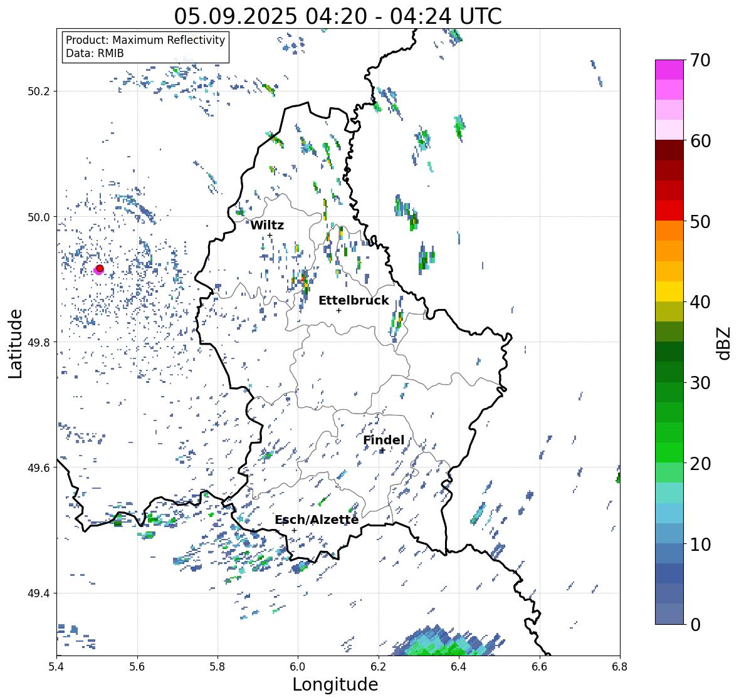739x700 pixels.
Task: Pick the magenta swatch at colorbar top
Action: click(669, 70)
